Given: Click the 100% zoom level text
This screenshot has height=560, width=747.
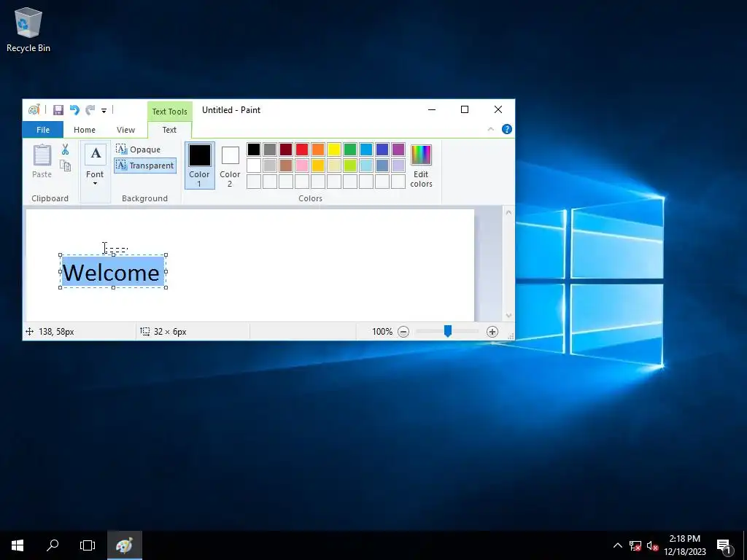Looking at the screenshot, I should [382, 332].
